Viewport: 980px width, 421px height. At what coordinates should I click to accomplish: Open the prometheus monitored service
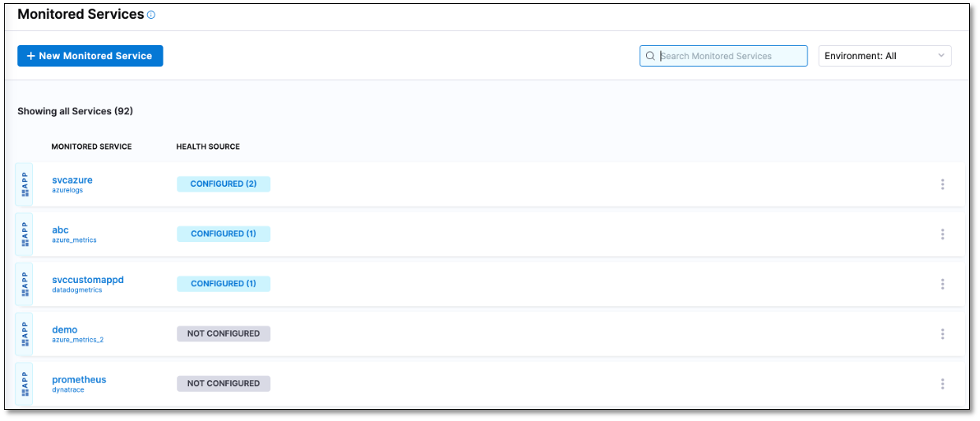click(x=79, y=379)
